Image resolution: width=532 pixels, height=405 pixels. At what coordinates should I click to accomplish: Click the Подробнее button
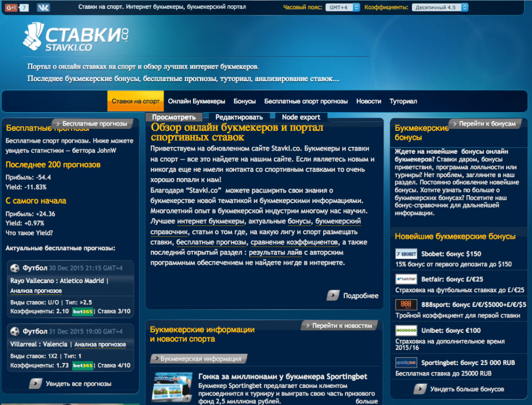click(x=354, y=295)
